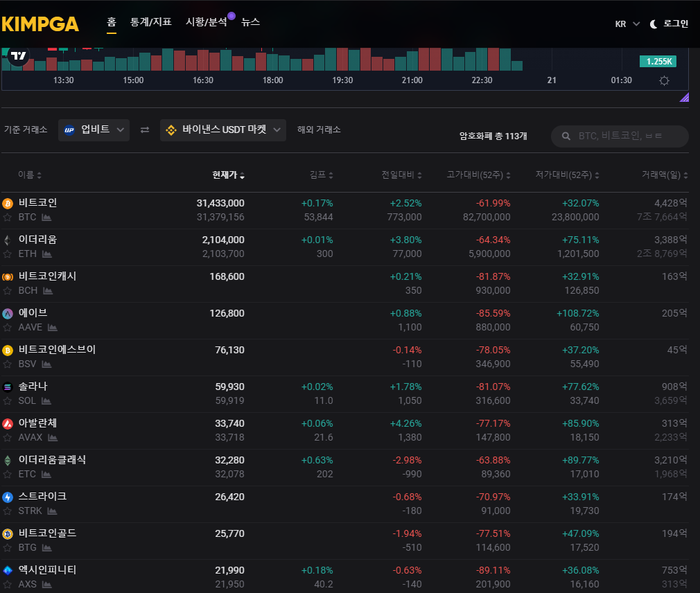Favorite AVAX with star toggle
Screen dimensions: 700x593
[7, 438]
